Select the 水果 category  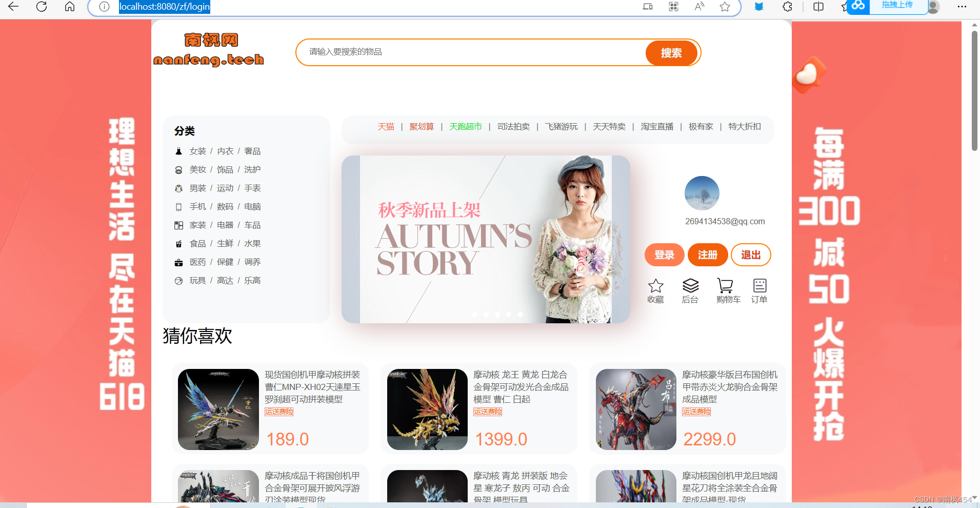[x=252, y=244]
